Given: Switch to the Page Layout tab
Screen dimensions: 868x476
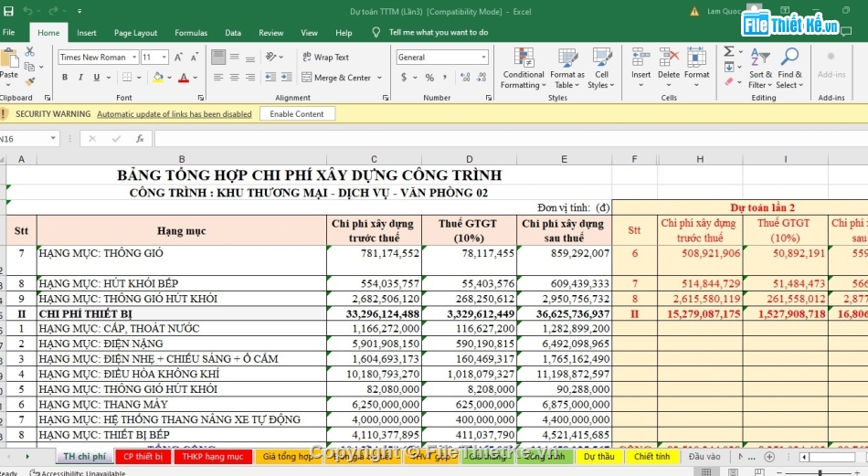Looking at the screenshot, I should point(135,33).
